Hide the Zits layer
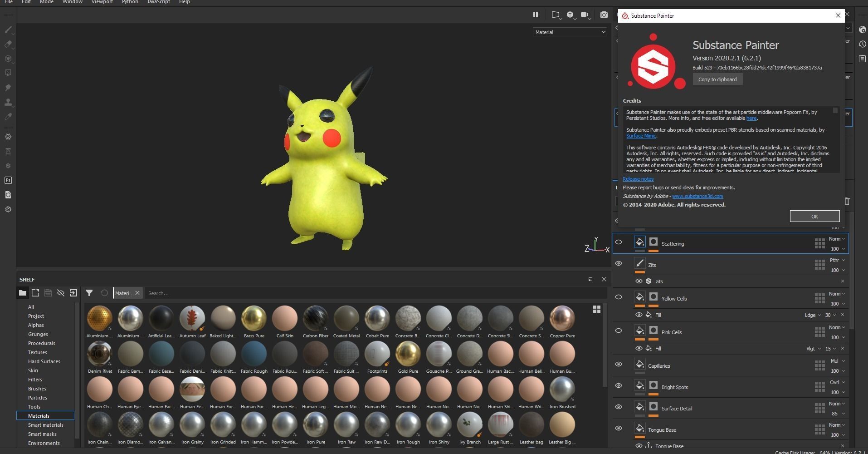Viewport: 868px width, 454px height. [x=619, y=263]
